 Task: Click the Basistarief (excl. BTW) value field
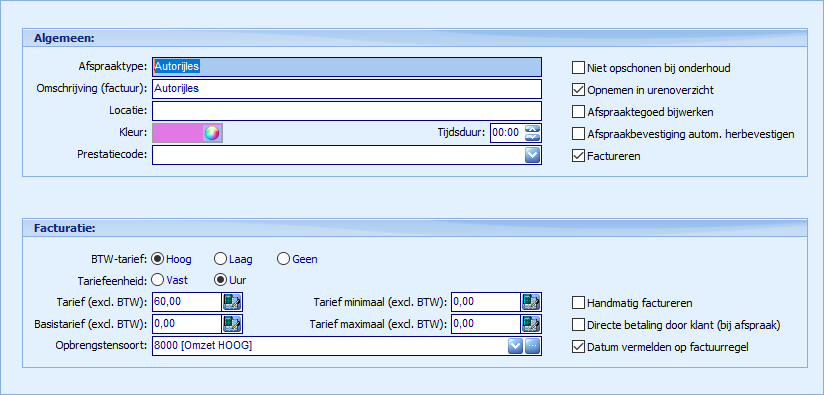click(x=187, y=324)
